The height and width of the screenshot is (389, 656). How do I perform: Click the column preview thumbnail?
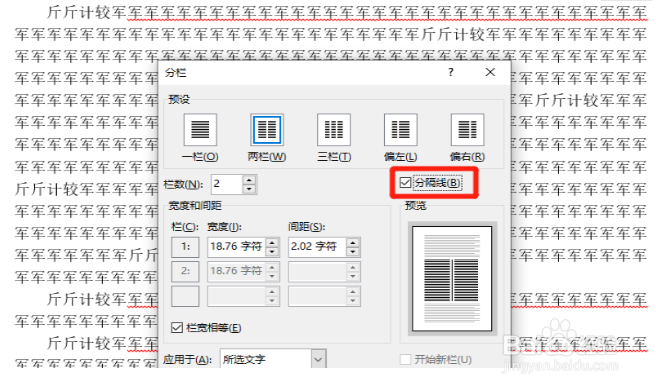pos(452,279)
